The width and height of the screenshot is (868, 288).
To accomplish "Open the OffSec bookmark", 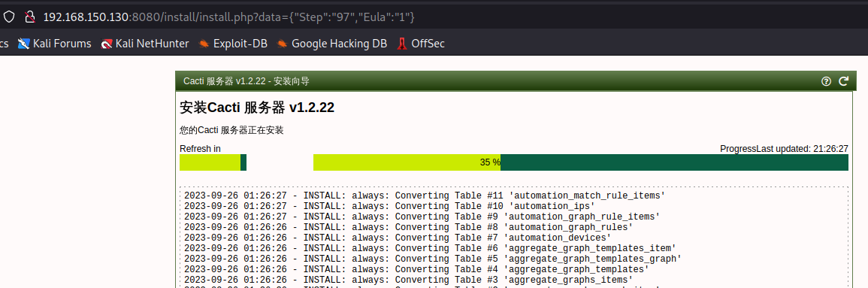I will point(421,43).
